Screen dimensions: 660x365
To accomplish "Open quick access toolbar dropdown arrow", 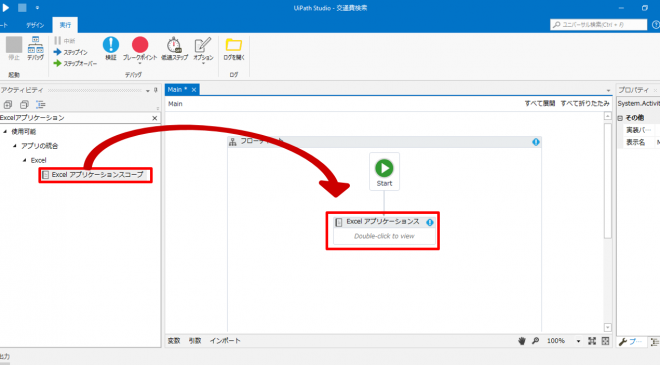I will [x=37, y=8].
